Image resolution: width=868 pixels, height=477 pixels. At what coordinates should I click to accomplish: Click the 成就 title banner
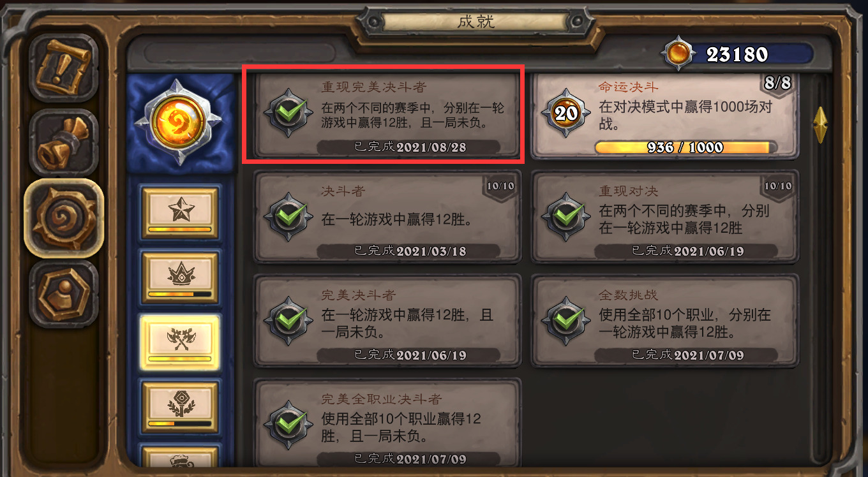pos(475,22)
